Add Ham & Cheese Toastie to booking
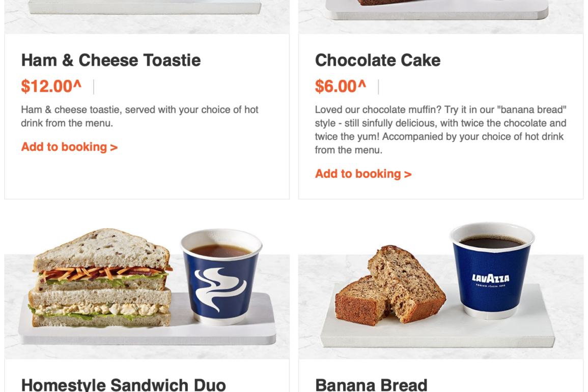 point(69,147)
